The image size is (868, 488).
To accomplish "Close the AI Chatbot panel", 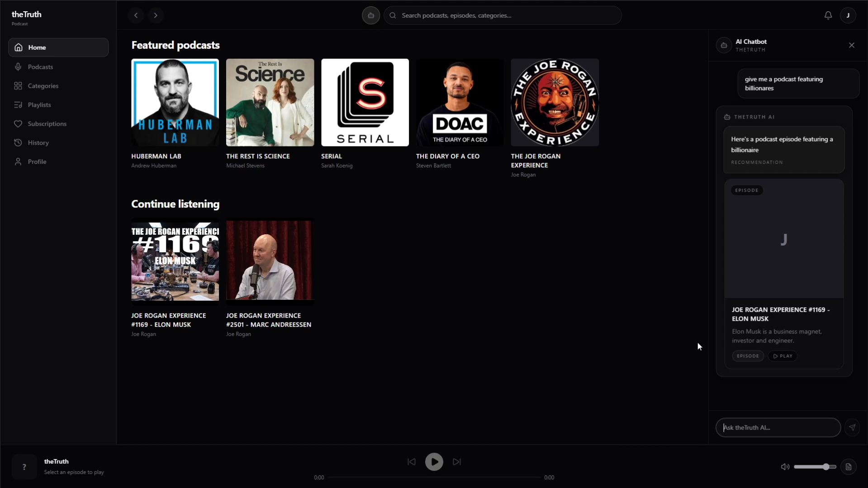I will tap(852, 45).
